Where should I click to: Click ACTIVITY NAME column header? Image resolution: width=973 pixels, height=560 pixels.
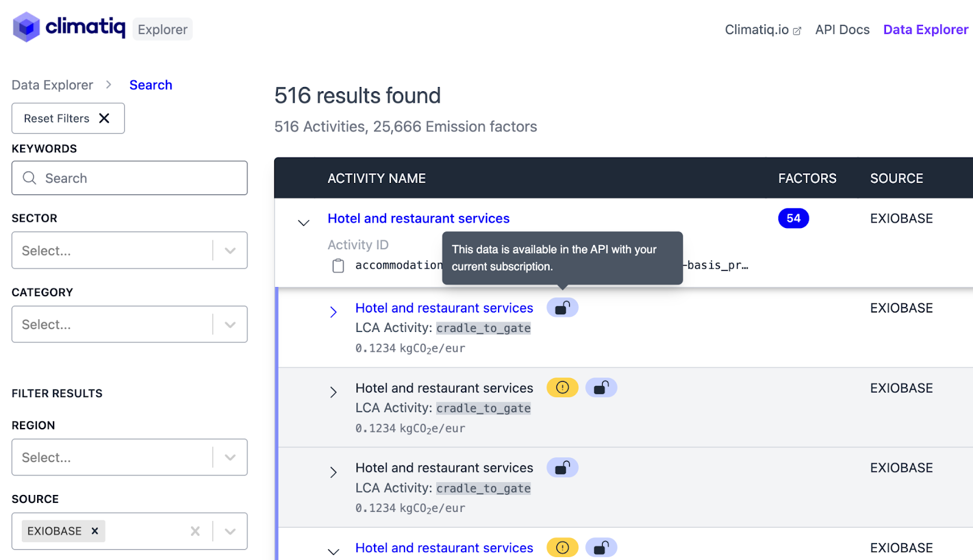tap(376, 178)
